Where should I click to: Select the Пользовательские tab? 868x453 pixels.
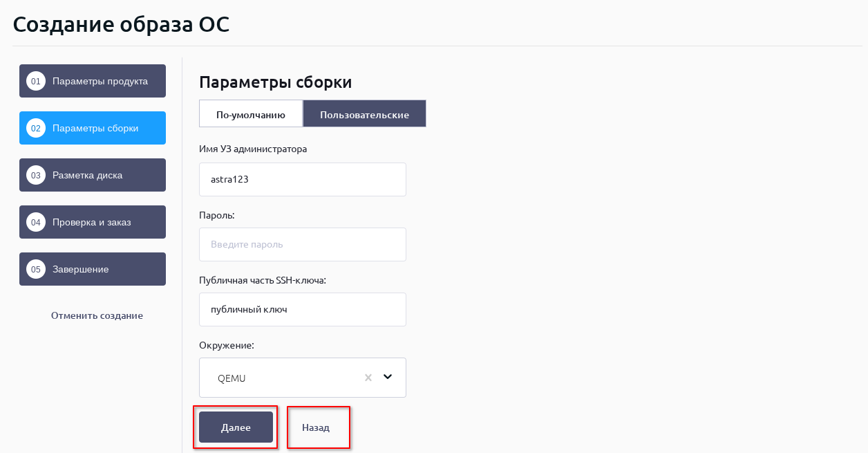click(364, 114)
